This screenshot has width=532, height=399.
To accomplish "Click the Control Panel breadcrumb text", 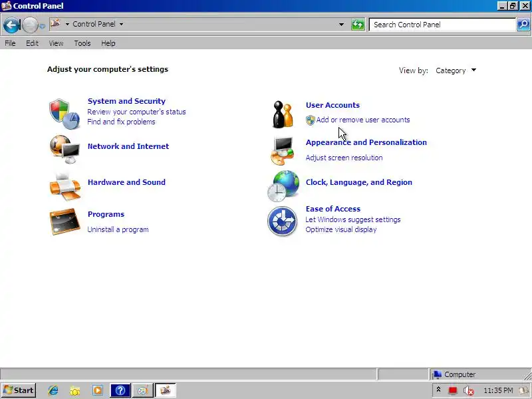I will click(x=94, y=24).
